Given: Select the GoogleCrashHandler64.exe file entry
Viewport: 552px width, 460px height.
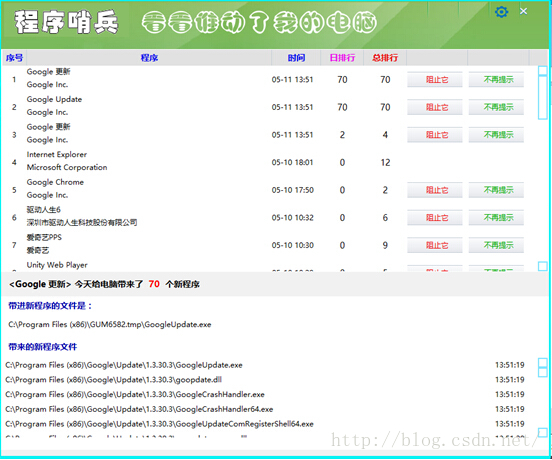Looking at the screenshot, I should tap(139, 409).
